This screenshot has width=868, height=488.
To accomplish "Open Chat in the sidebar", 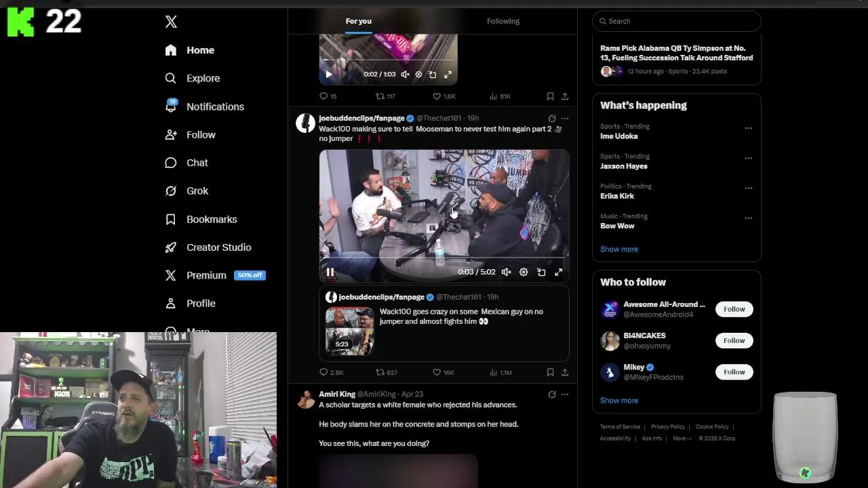I will click(186, 163).
